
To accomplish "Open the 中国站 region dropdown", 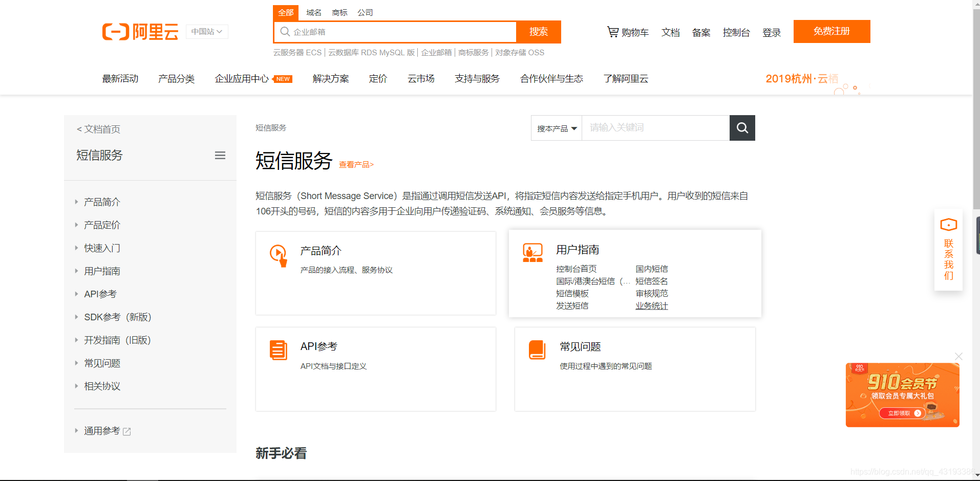I will click(x=207, y=32).
